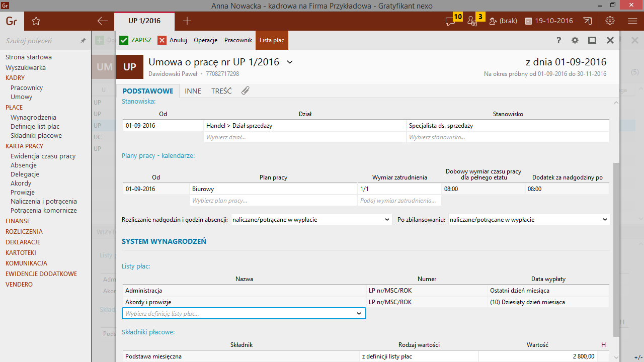Open Lista płac toolbar item
Screen dimensions: 644x362
pyautogui.click(x=272, y=40)
